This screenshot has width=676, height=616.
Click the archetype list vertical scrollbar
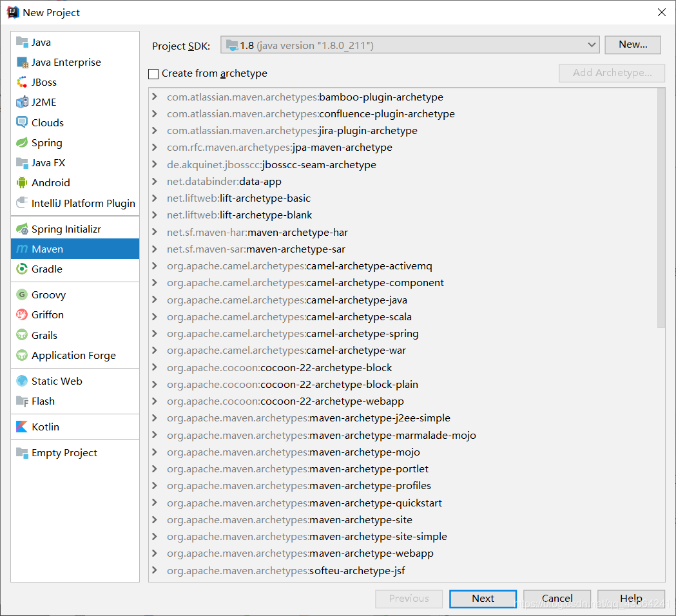[x=661, y=208]
